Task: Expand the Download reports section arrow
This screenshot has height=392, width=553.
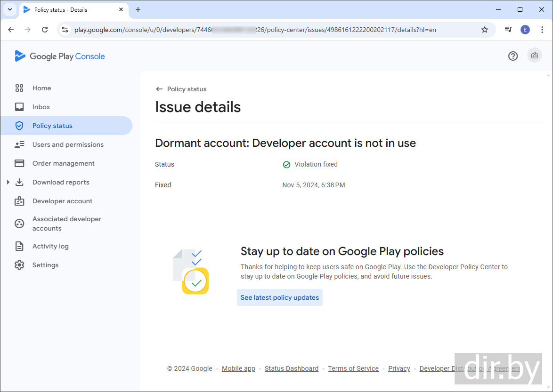Action: [8, 182]
